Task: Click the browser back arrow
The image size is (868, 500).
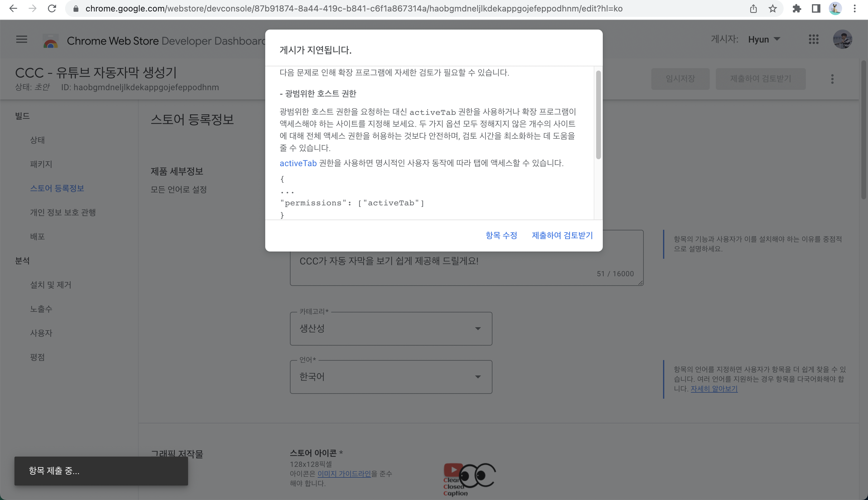Action: point(13,8)
